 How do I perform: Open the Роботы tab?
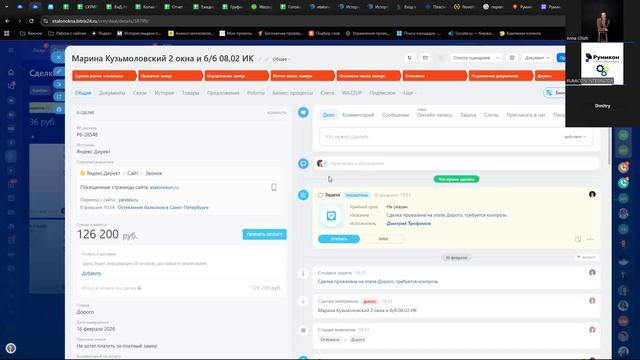pos(256,93)
